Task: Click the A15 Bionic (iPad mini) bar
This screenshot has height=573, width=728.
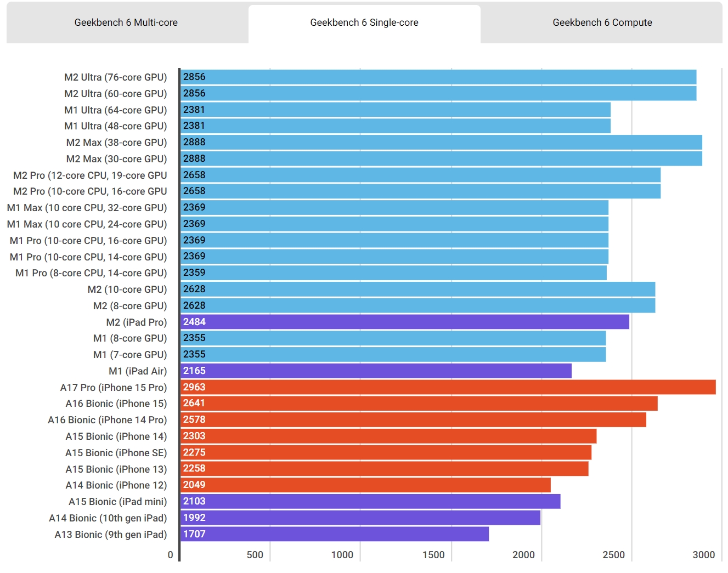Action: pos(370,501)
